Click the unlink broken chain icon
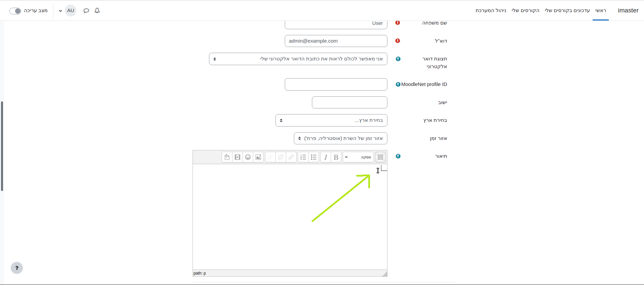644x285 pixels. pos(281,157)
